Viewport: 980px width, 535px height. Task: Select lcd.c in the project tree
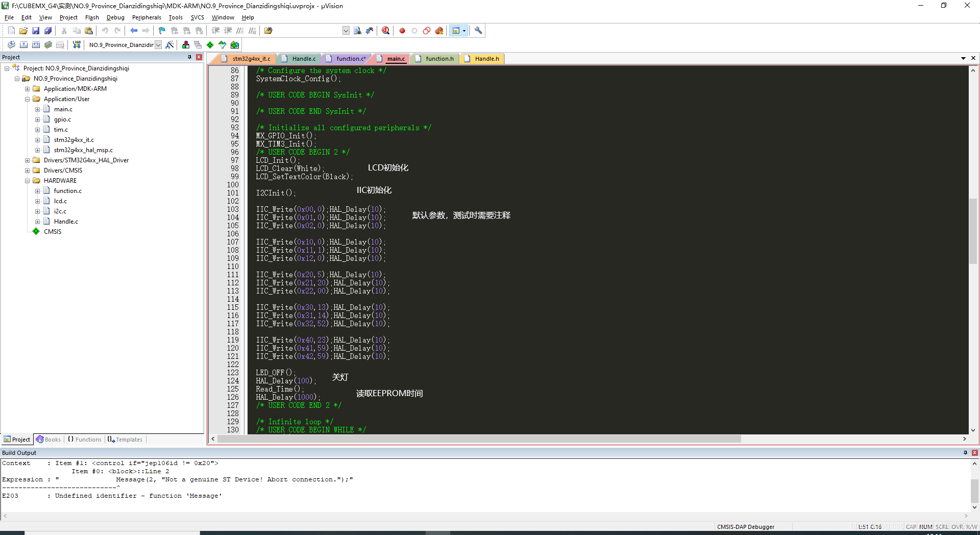coord(60,201)
